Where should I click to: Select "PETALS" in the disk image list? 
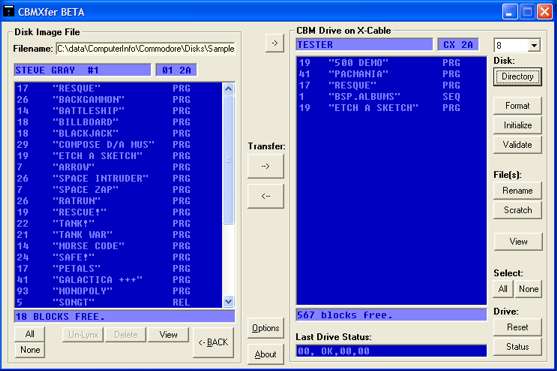[x=118, y=268]
